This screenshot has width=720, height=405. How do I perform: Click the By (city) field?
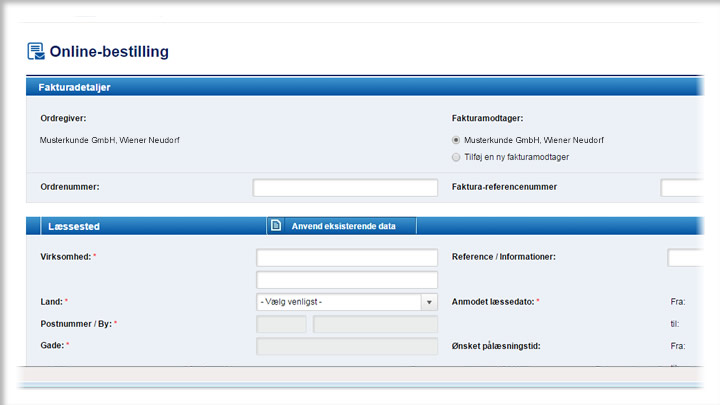[x=375, y=324]
